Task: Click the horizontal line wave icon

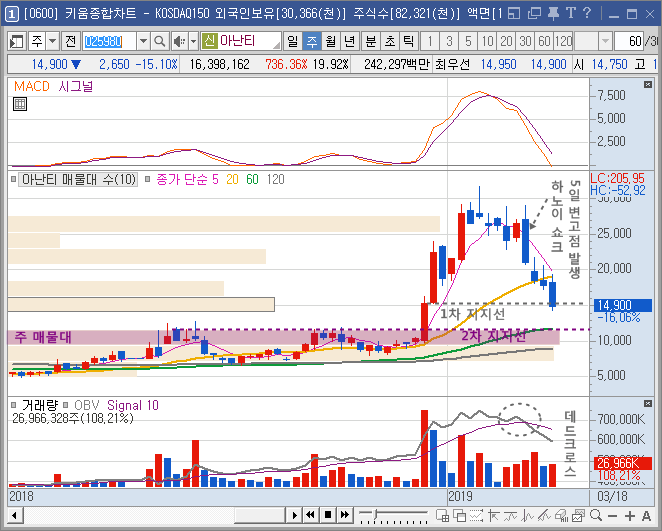Action: (x=510, y=515)
